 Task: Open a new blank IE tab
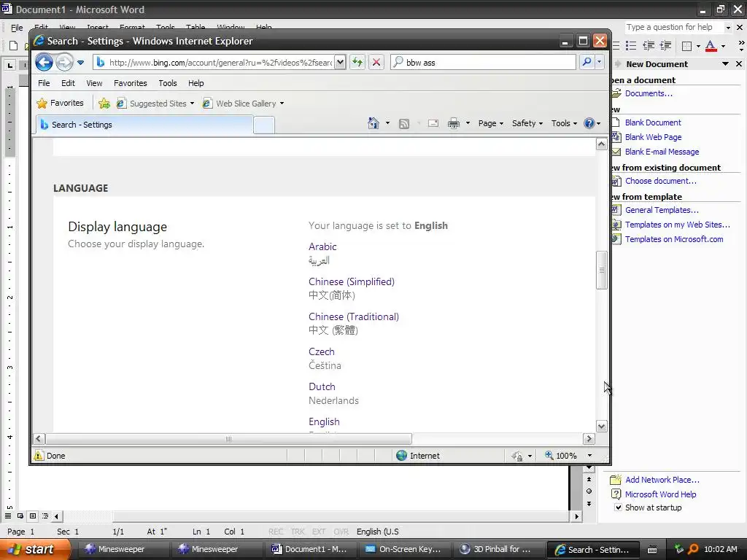click(x=264, y=125)
